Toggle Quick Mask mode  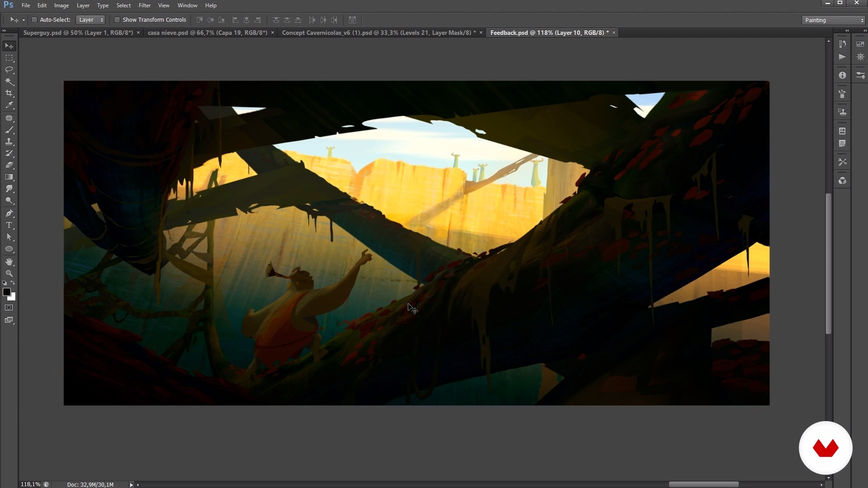point(9,308)
